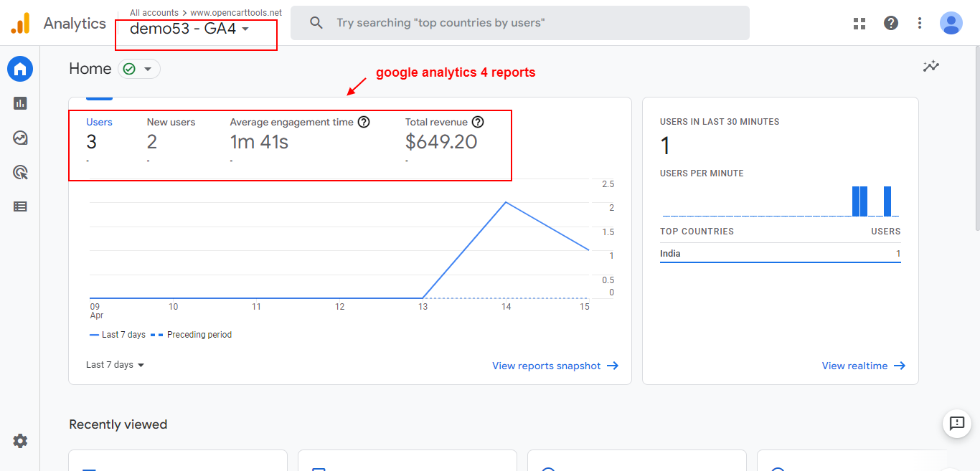
Task: Click the send feedback icon
Action: (x=957, y=423)
